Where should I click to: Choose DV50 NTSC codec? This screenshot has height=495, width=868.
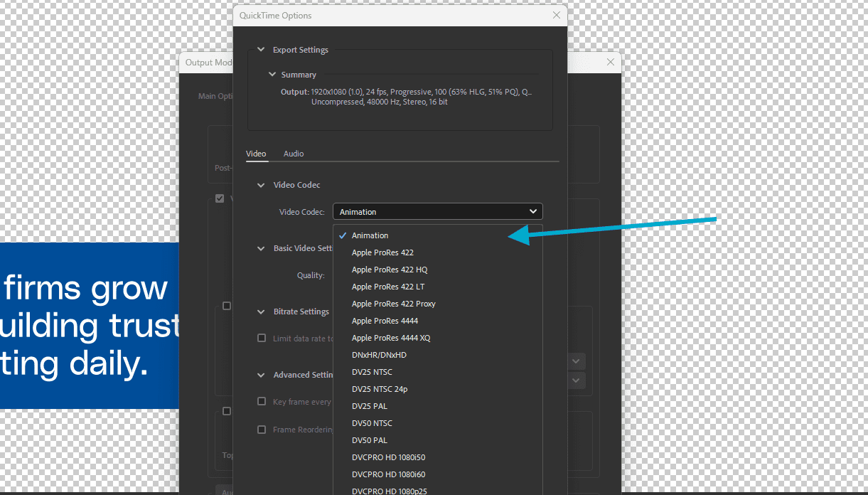[x=437, y=423]
